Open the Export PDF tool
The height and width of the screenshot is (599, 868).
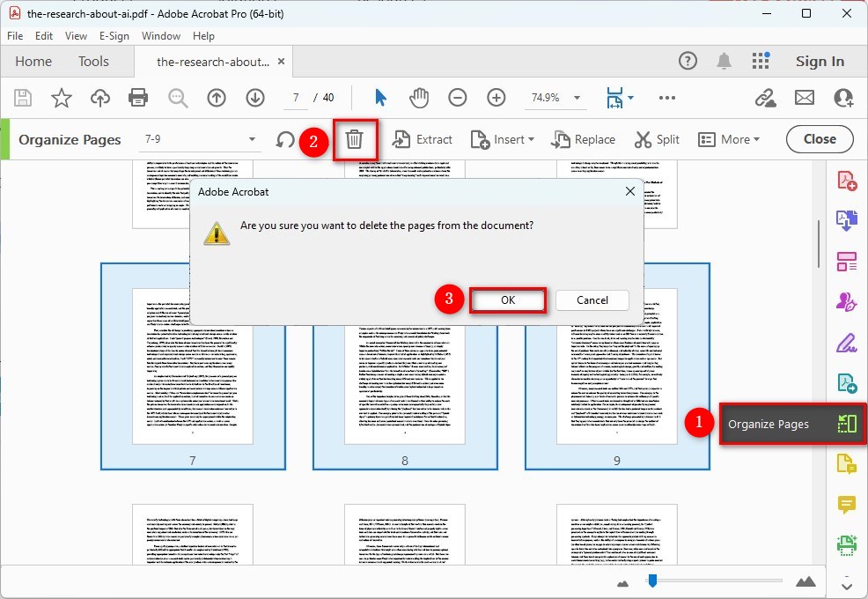(847, 221)
